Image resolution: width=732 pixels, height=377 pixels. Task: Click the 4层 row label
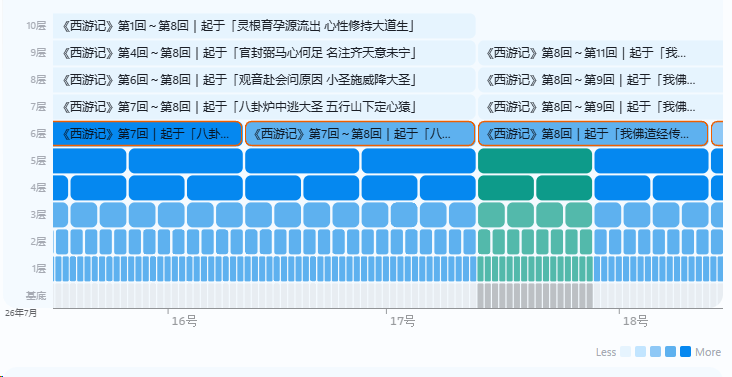click(38, 188)
